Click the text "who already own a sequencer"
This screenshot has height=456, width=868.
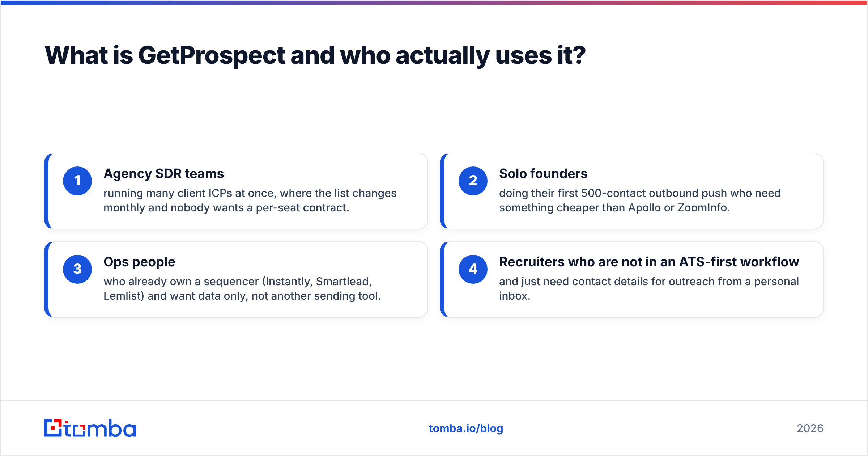tap(181, 282)
